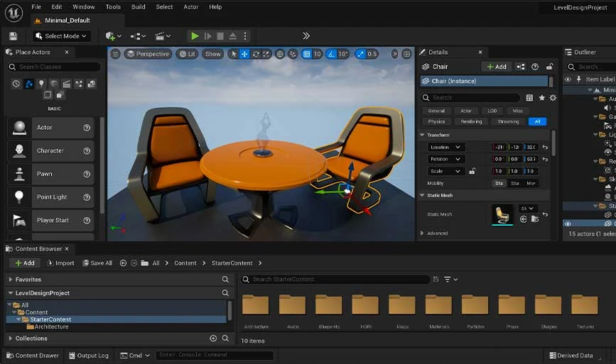
Task: Expand the Advanced section in Details
Action: pyautogui.click(x=422, y=233)
